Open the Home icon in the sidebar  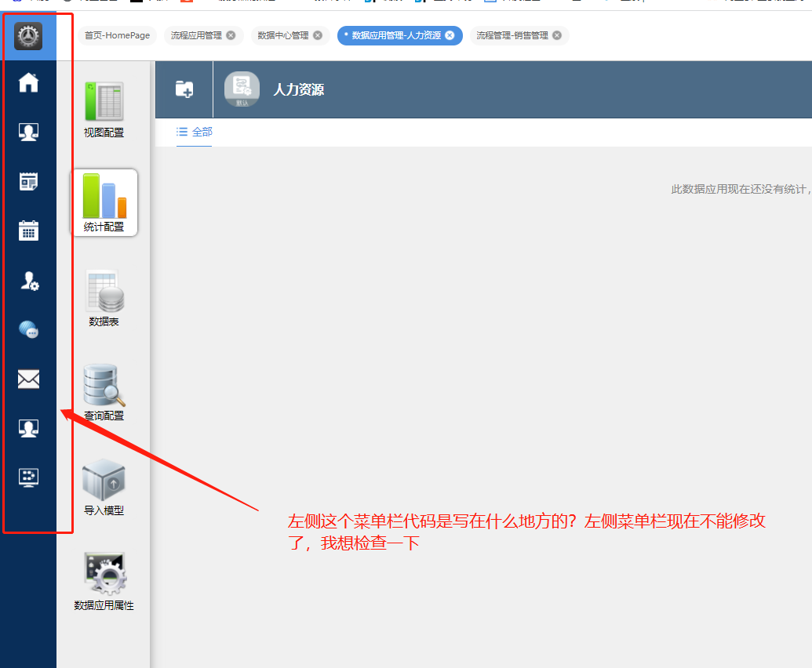(x=28, y=82)
